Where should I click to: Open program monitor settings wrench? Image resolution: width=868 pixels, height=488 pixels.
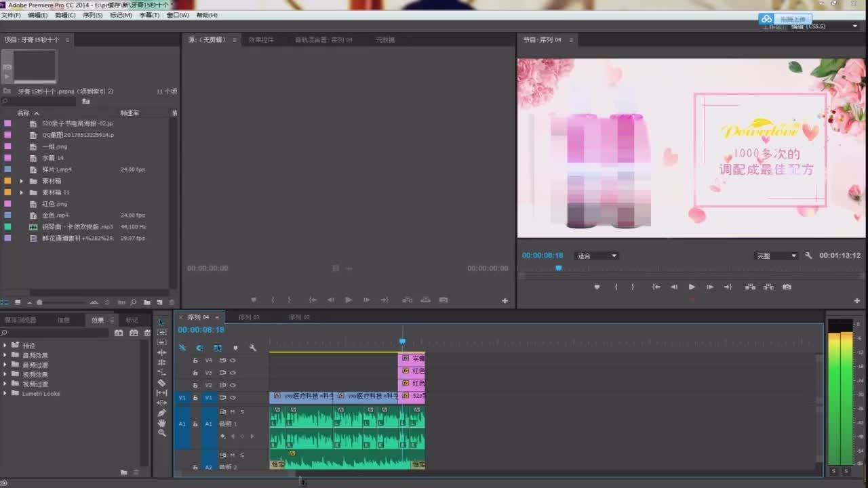click(x=808, y=256)
